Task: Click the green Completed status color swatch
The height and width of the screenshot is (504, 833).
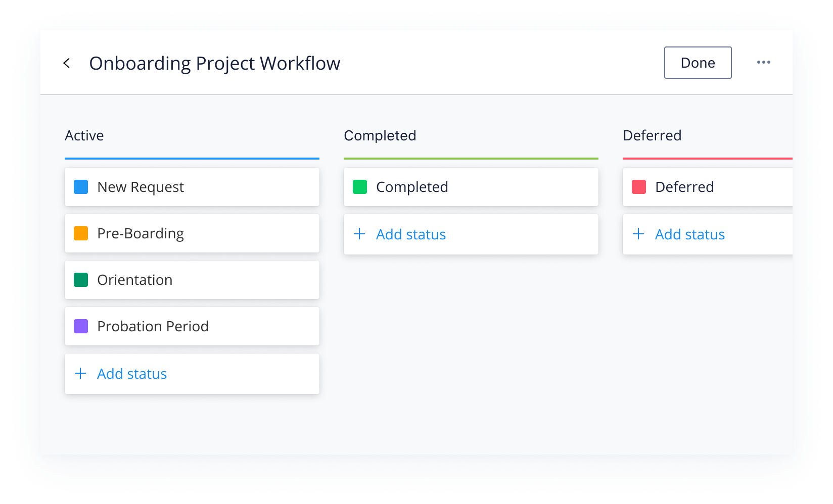Action: 360,187
